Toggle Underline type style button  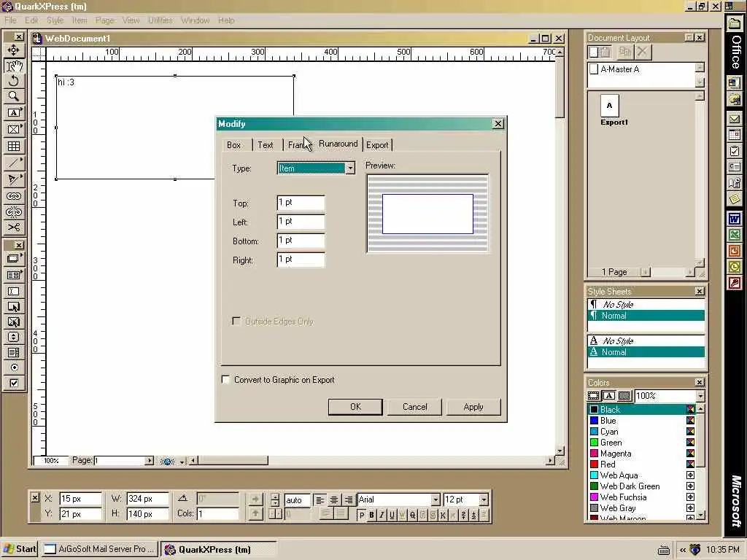(x=392, y=516)
